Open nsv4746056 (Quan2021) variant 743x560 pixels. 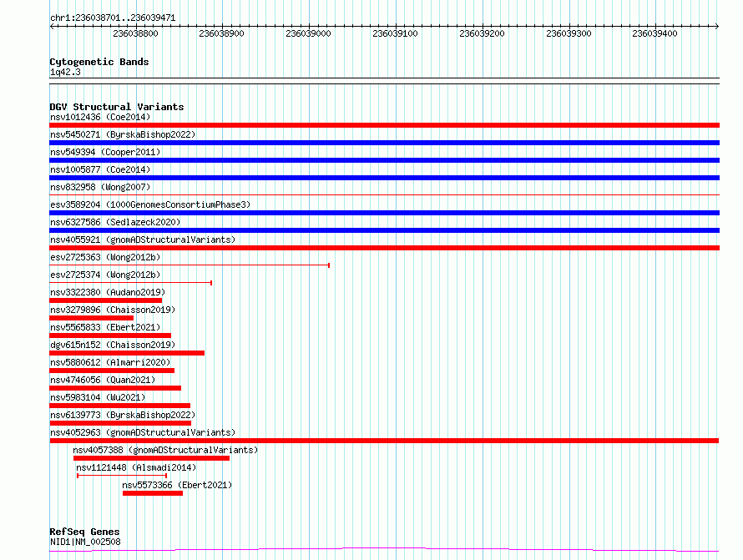[103, 380]
